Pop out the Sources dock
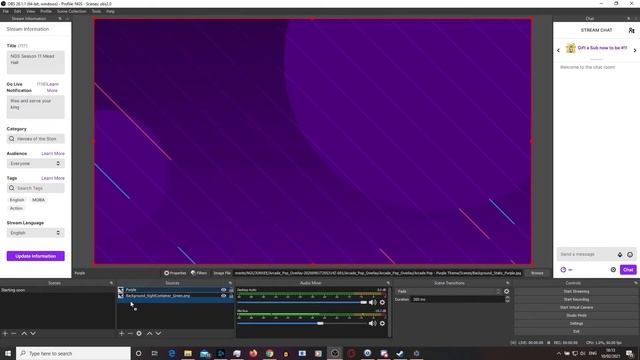Screen dimensions: 640x360 pyautogui.click(x=230, y=283)
